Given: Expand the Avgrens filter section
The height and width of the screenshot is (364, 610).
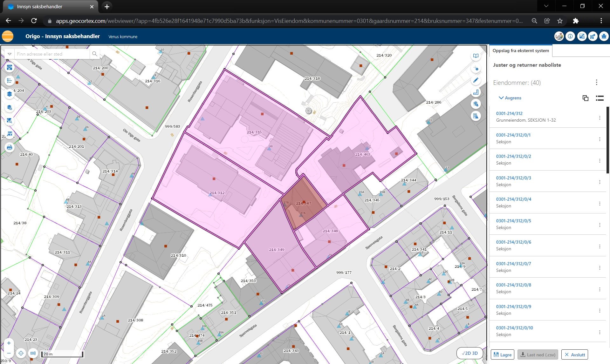Looking at the screenshot, I should coord(510,98).
